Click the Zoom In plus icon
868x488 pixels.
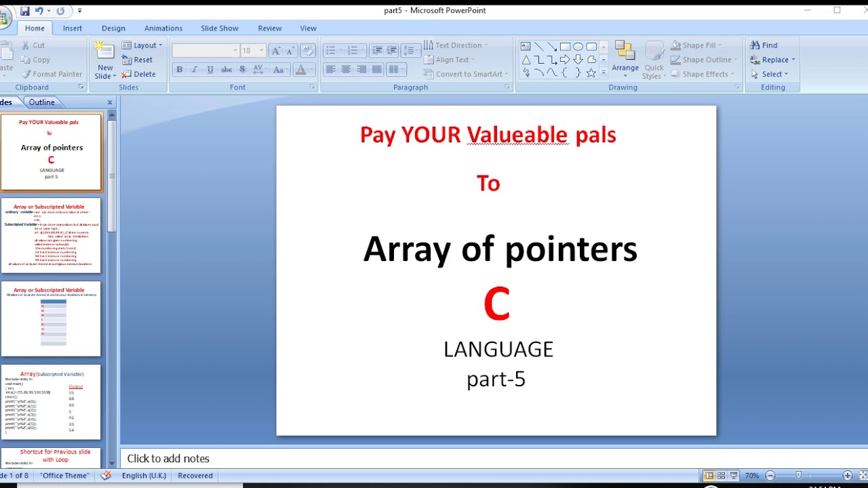pyautogui.click(x=848, y=476)
